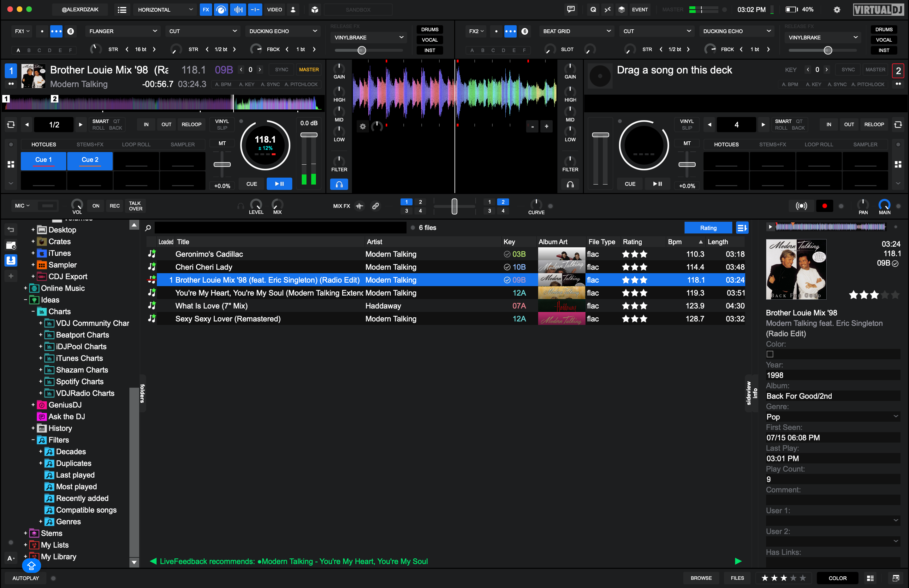Click into the browser search field
909x588 pixels.
click(x=280, y=228)
